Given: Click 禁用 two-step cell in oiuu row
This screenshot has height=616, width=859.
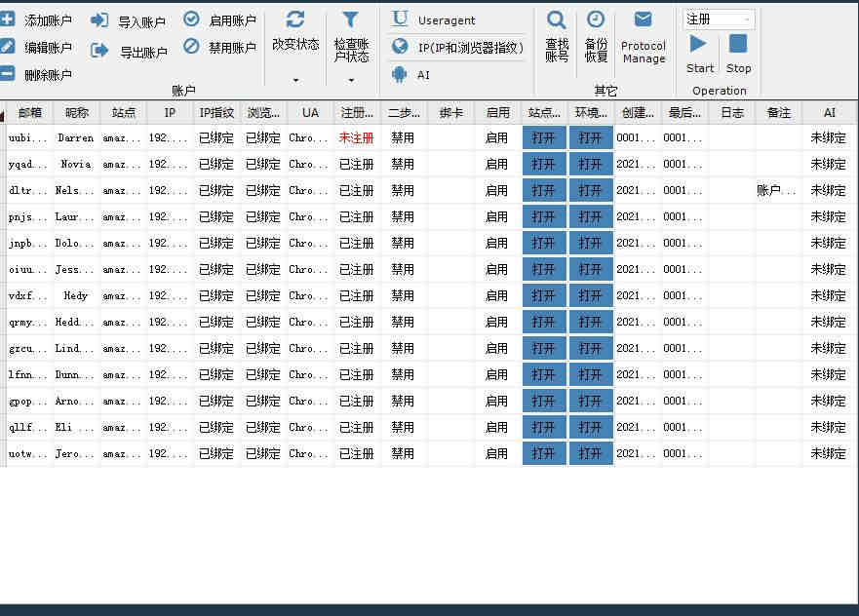Looking at the screenshot, I should click(x=404, y=269).
